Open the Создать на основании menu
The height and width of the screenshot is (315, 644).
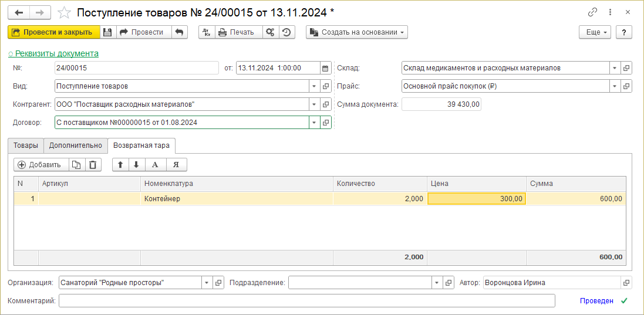point(357,32)
